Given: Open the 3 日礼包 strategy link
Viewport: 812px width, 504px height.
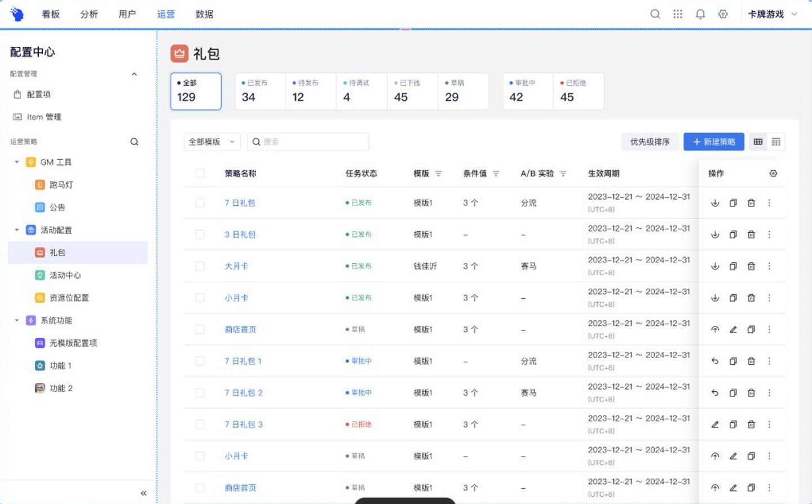Looking at the screenshot, I should tap(240, 235).
